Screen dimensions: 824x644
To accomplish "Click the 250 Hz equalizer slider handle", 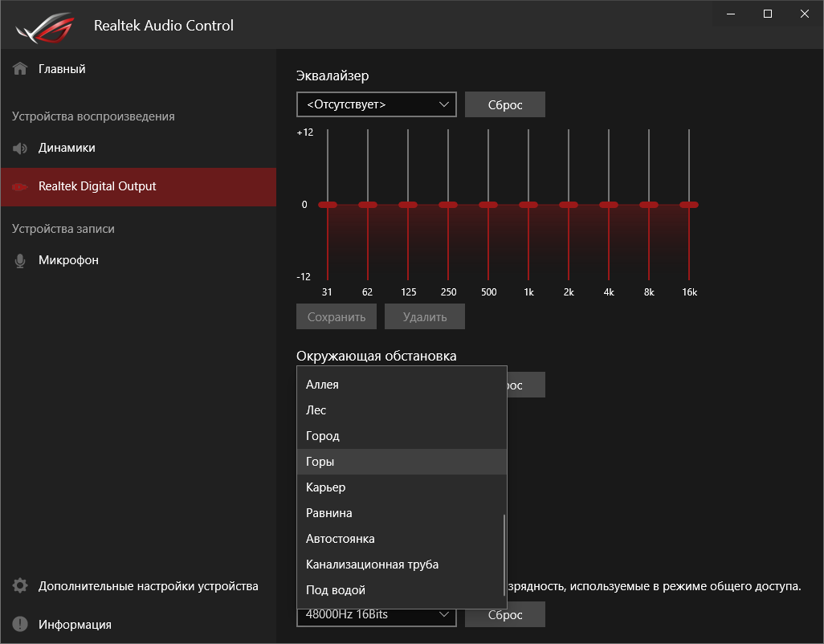I will click(x=448, y=205).
